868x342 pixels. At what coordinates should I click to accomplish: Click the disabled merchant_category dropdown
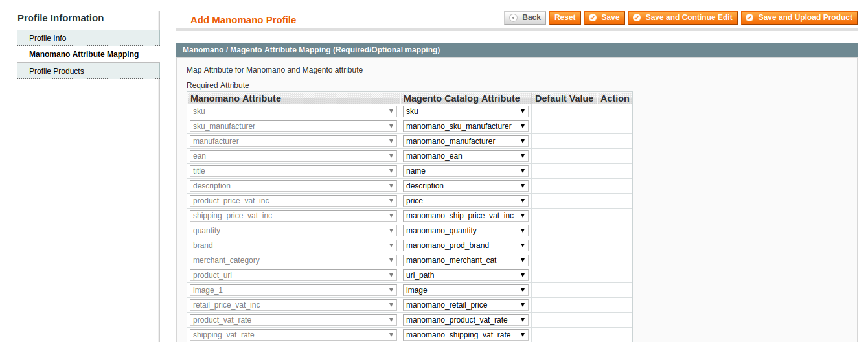coord(293,260)
